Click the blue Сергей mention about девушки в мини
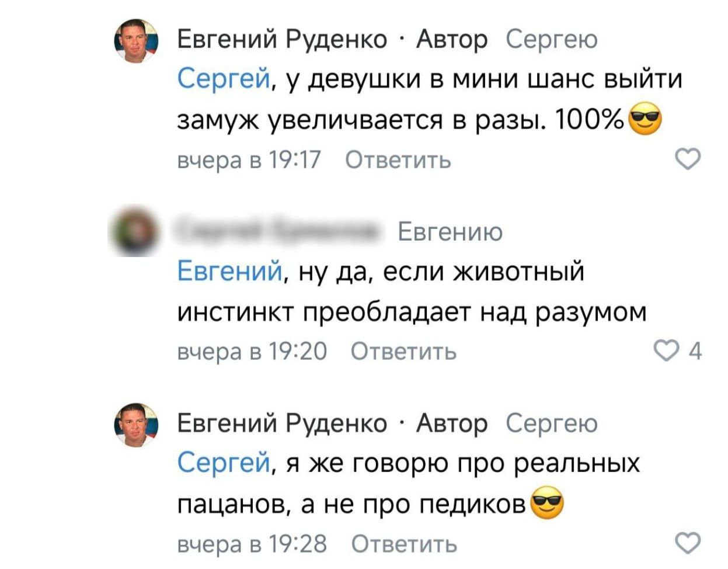The width and height of the screenshot is (728, 569). pos(224,79)
